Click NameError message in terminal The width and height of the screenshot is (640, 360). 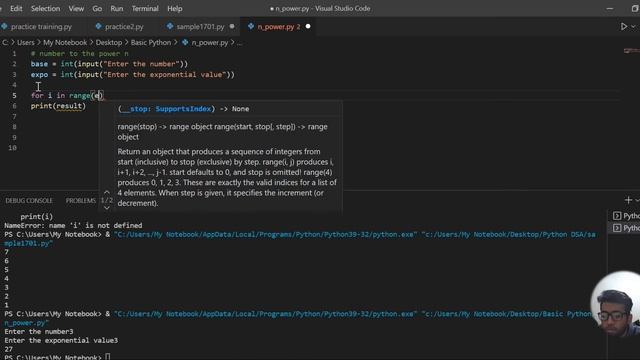pos(73,225)
